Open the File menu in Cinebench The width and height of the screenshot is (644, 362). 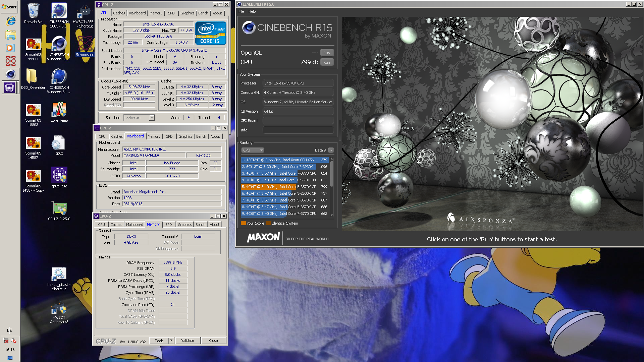[241, 11]
